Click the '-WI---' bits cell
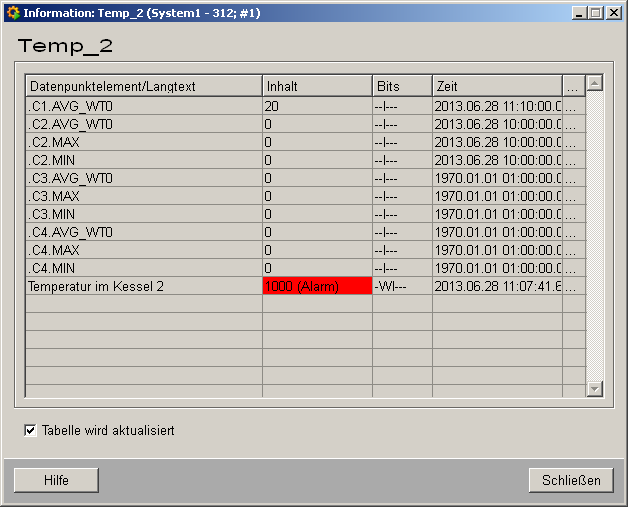This screenshot has height=507, width=628. click(403, 286)
